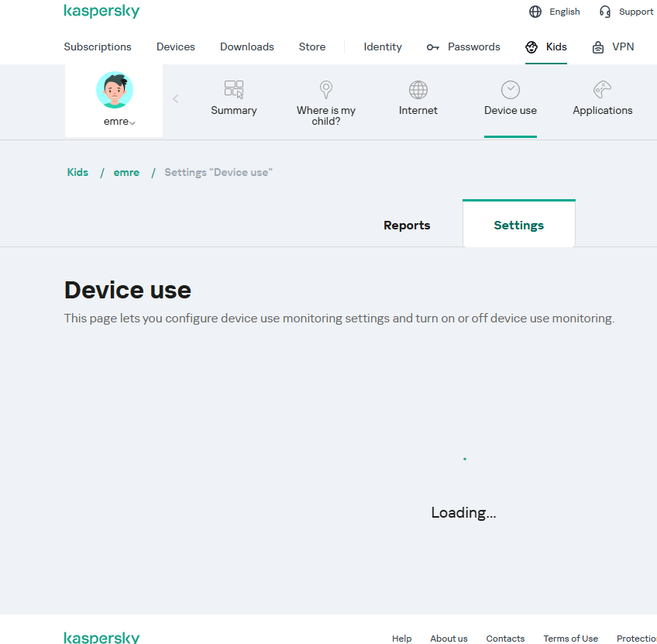The height and width of the screenshot is (644, 657).
Task: Select the Device use section label
Action: pyautogui.click(x=511, y=111)
